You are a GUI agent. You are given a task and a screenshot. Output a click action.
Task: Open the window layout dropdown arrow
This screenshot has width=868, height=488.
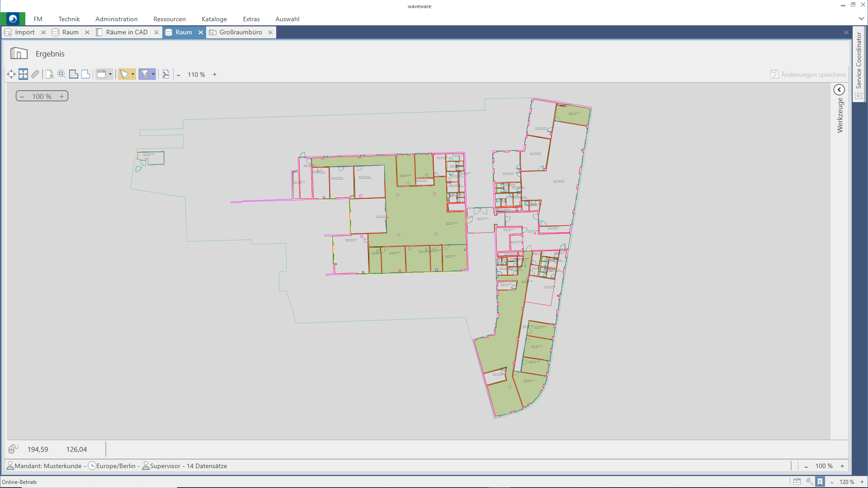pos(110,75)
